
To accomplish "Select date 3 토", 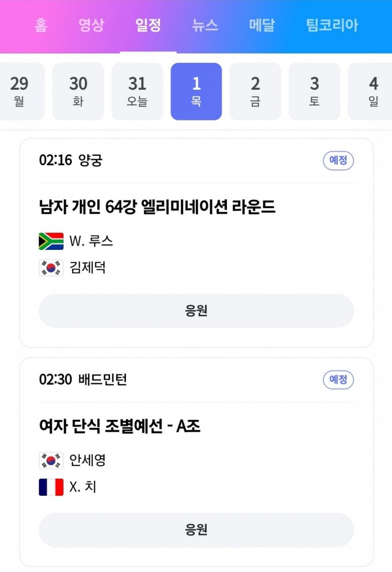I will click(x=315, y=92).
